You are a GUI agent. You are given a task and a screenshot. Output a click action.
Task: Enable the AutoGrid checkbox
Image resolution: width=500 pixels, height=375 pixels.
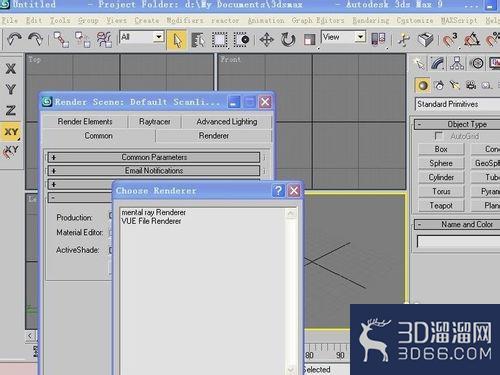[439, 136]
